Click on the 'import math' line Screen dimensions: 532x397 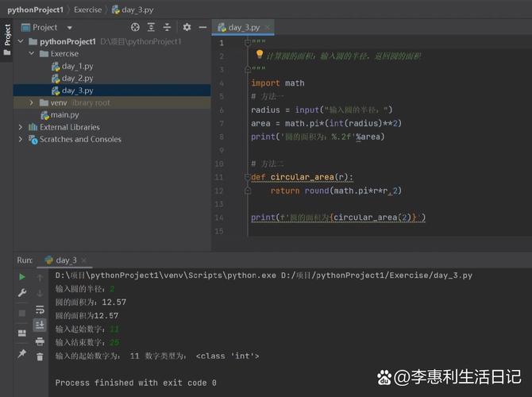tap(278, 83)
